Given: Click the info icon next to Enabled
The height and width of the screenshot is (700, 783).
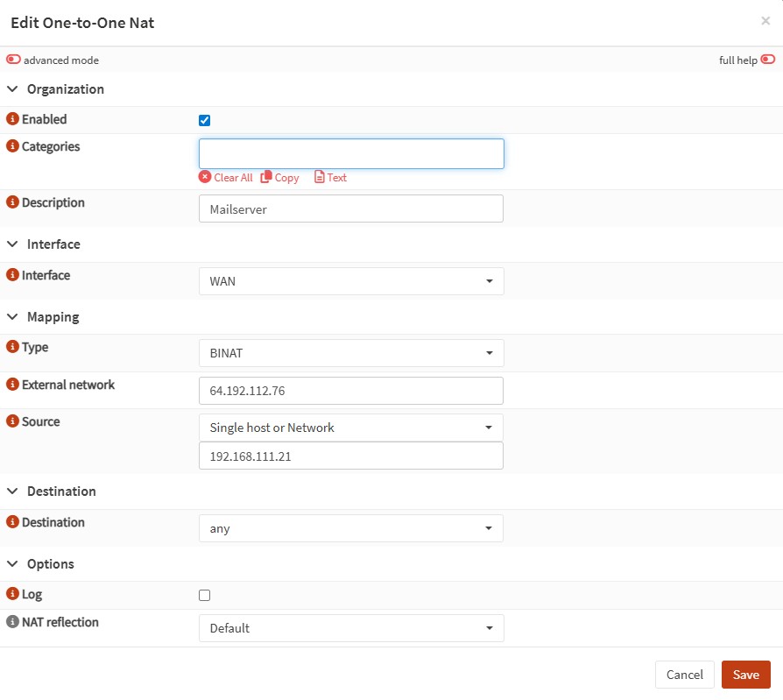Looking at the screenshot, I should pyautogui.click(x=12, y=119).
